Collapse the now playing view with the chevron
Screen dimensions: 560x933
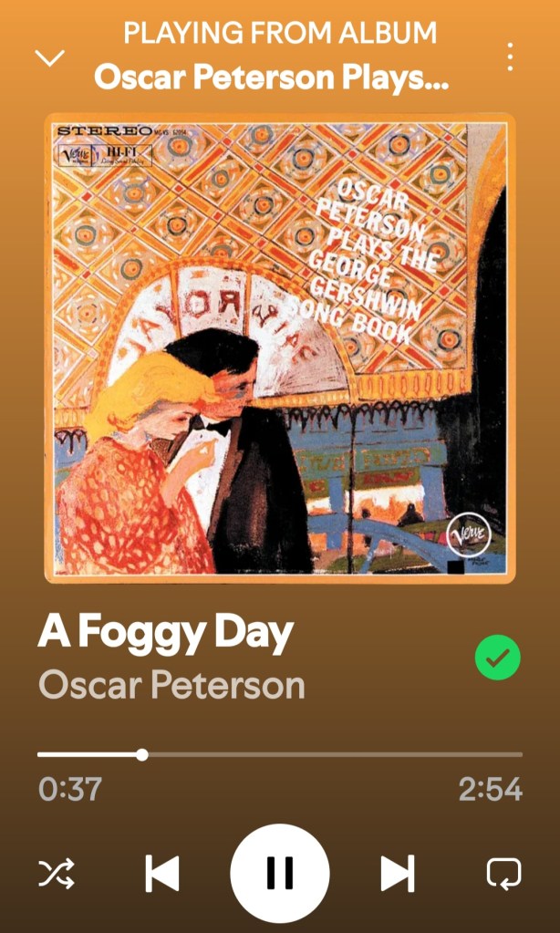[50, 58]
